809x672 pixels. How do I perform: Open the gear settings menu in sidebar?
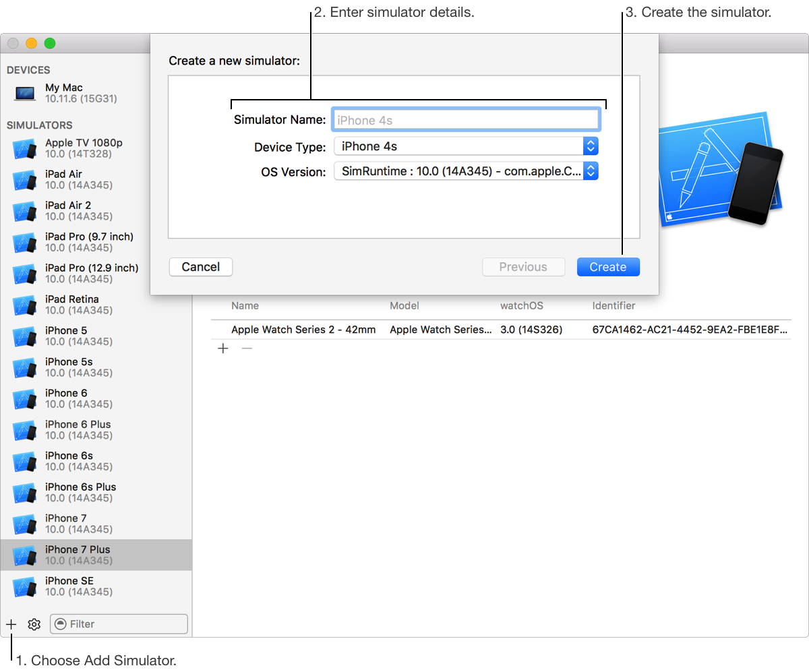[34, 624]
